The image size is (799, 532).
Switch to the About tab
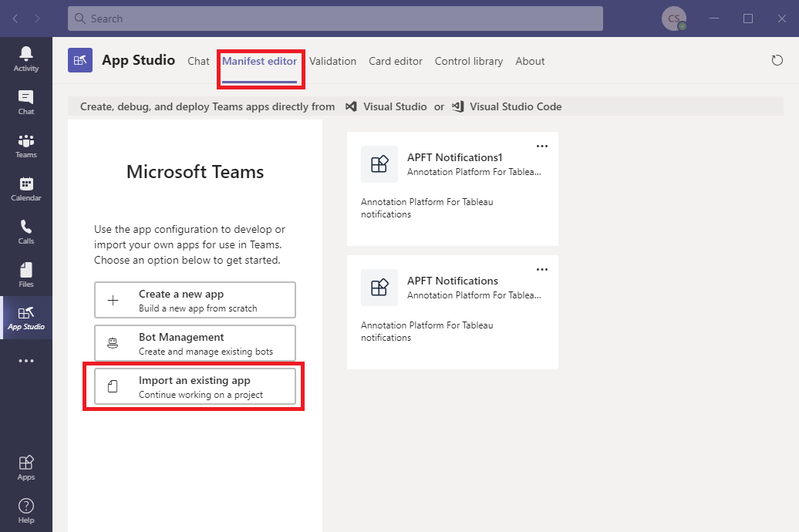coord(530,61)
